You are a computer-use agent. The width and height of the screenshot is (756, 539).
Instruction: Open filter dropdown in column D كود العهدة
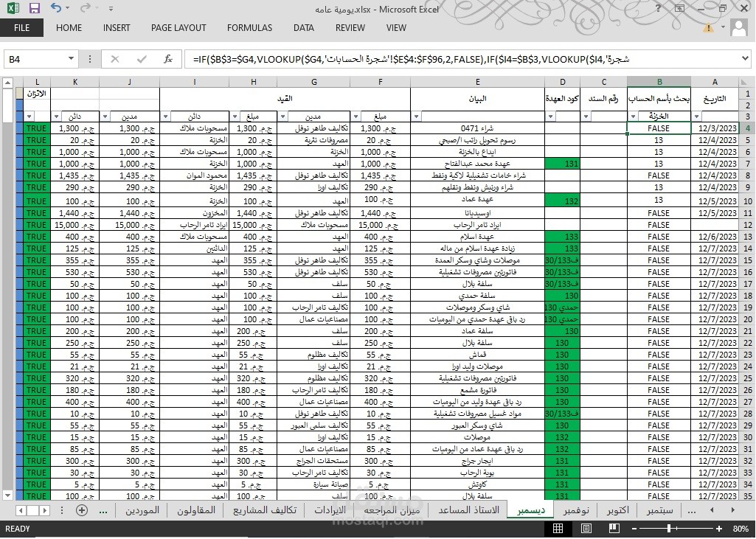[551, 117]
